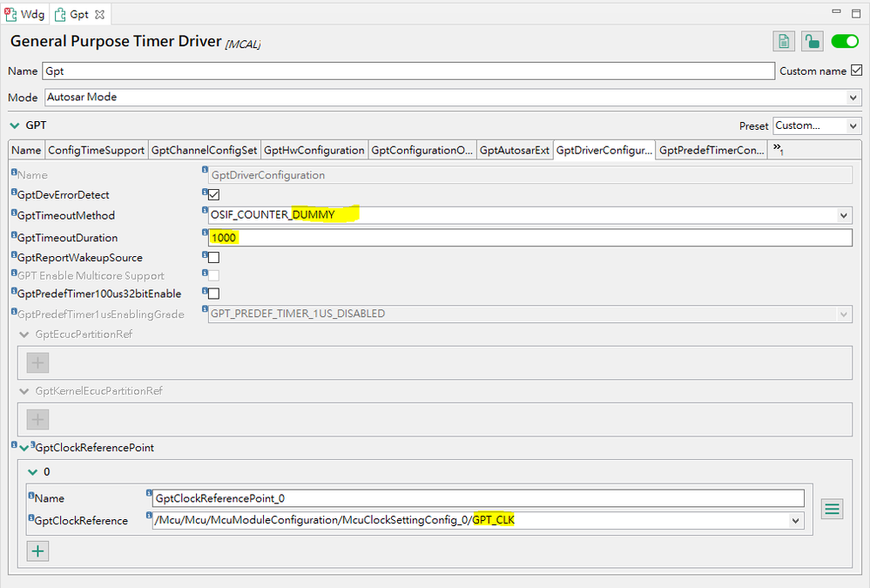
Task: Click the info icon beside GptDevErrorDetect label
Action: point(14,193)
